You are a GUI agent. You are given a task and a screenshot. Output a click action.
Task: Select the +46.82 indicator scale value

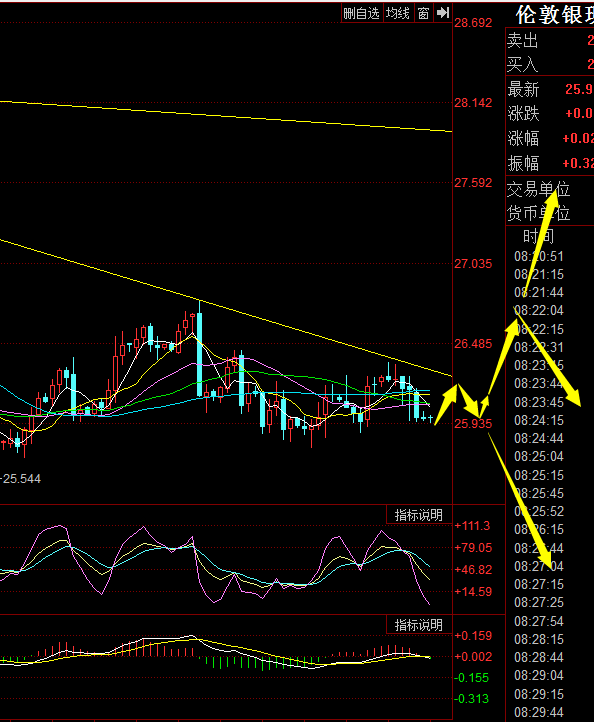473,570
